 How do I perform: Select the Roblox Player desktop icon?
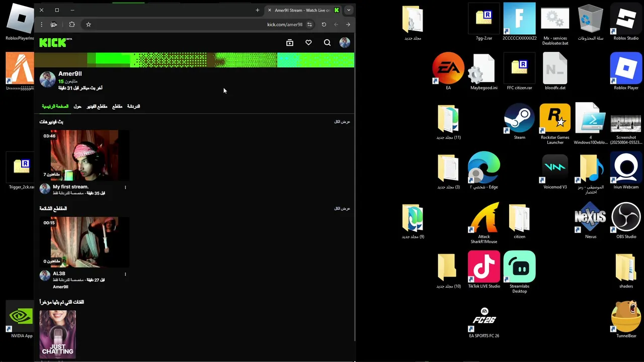tap(626, 71)
